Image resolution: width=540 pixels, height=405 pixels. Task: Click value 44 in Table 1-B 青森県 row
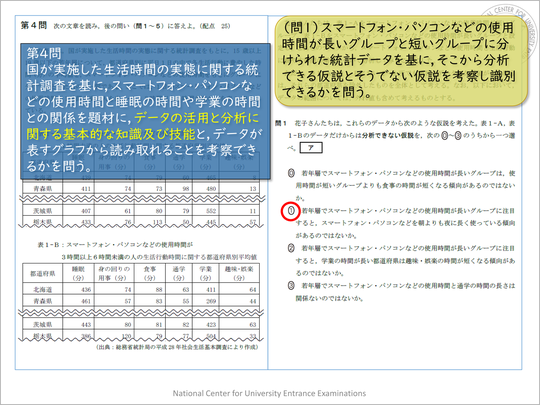pyautogui.click(x=253, y=301)
